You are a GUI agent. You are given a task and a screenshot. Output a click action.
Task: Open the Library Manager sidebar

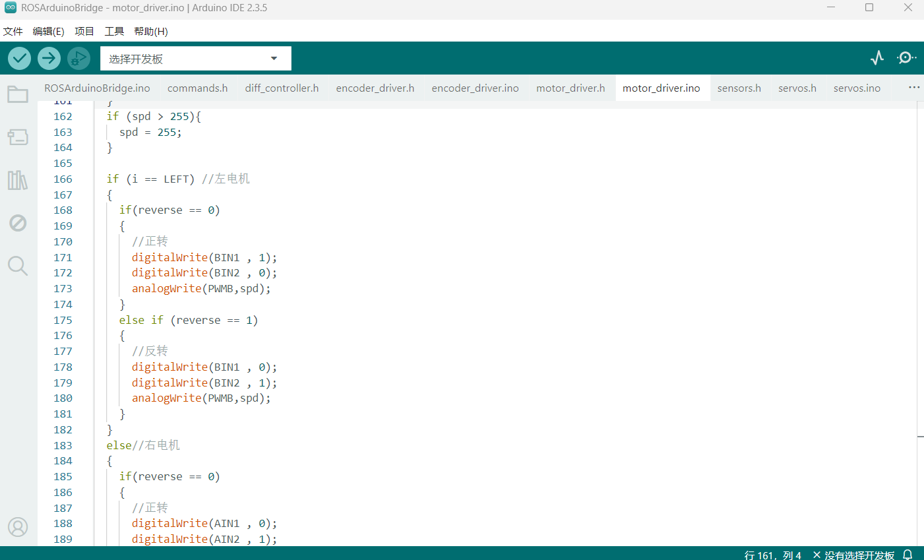click(18, 180)
